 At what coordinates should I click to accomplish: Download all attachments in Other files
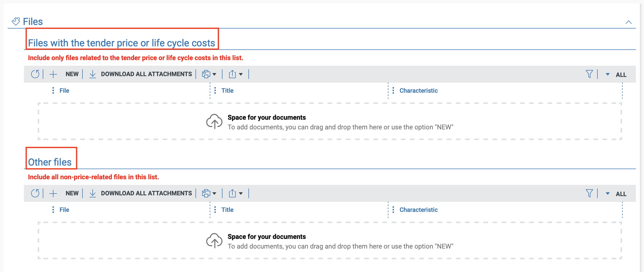(141, 193)
